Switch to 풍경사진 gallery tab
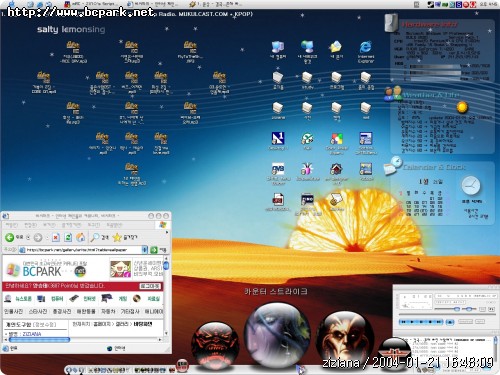 click(x=62, y=311)
